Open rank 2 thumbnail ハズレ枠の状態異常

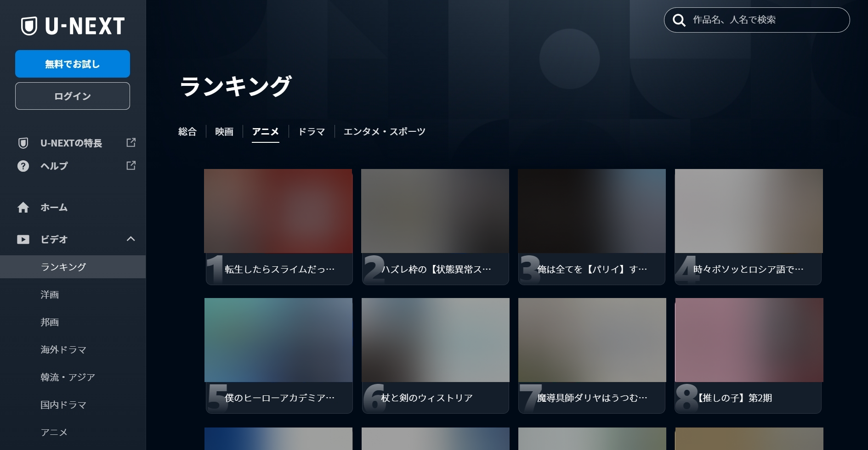(435, 211)
